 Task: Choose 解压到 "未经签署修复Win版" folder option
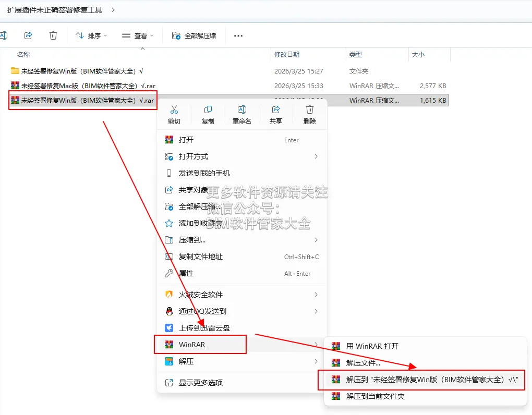[x=425, y=380]
